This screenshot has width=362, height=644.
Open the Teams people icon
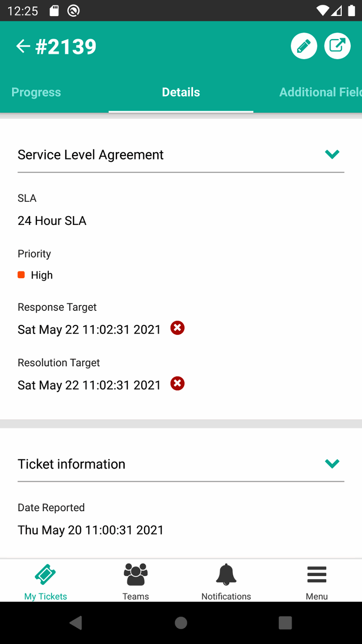tap(135, 575)
